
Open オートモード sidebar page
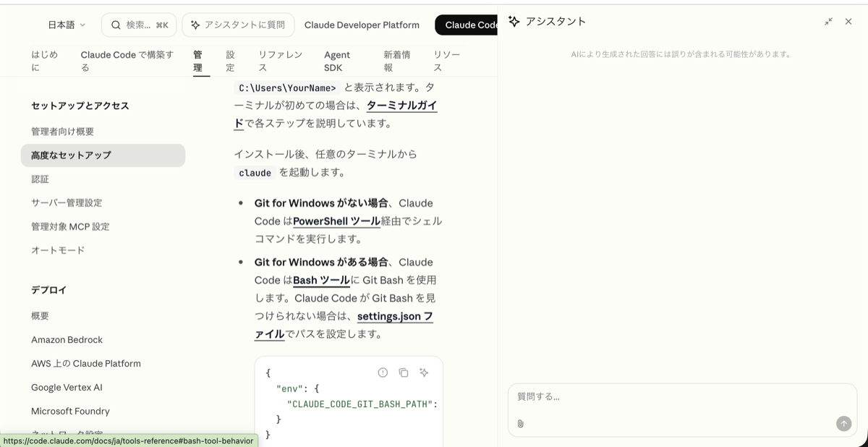point(58,250)
